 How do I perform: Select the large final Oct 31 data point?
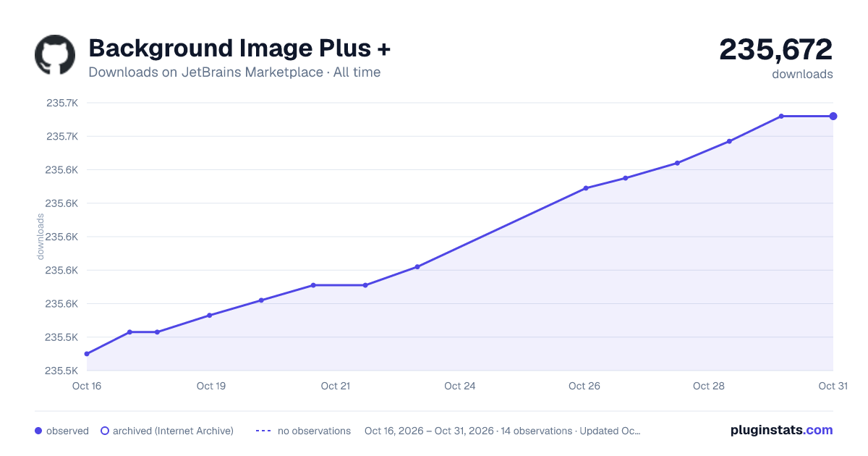(833, 116)
